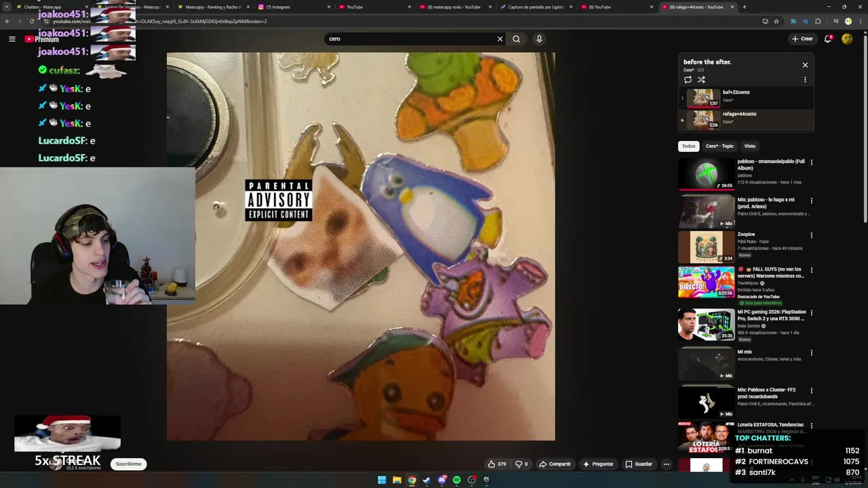
Task: Play baf+22cents in the playlist
Action: point(746,98)
